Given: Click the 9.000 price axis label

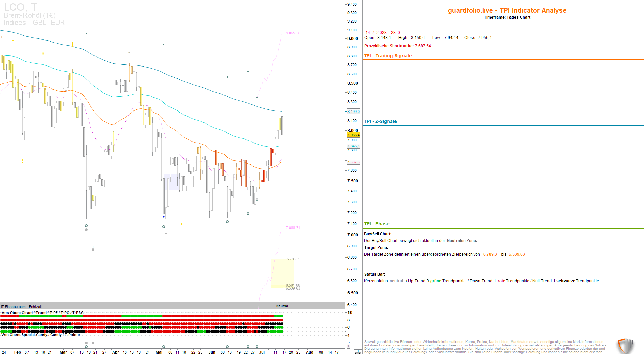Looking at the screenshot, I should 353,39.
